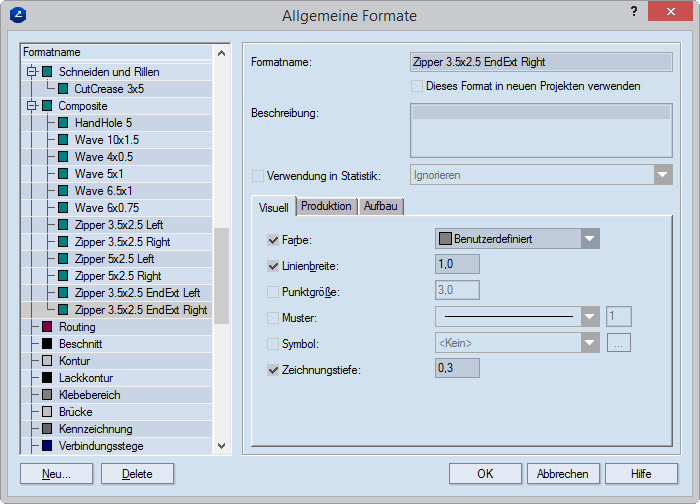Click the teal icon of Schneiden und Rillen

[47, 72]
